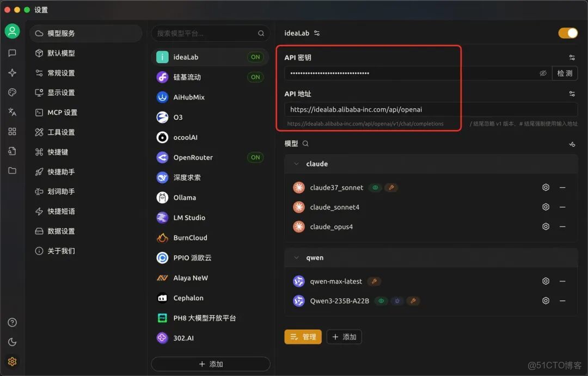Viewport: 588px width, 376px height.
Task: Click the search model platform field
Action: click(210, 33)
